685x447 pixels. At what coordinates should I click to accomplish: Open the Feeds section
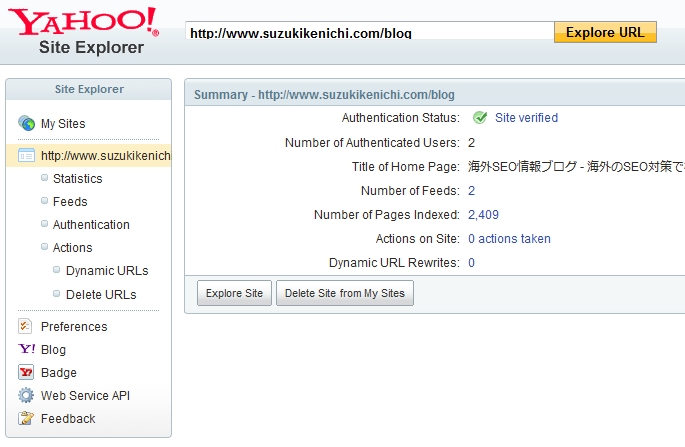click(70, 202)
